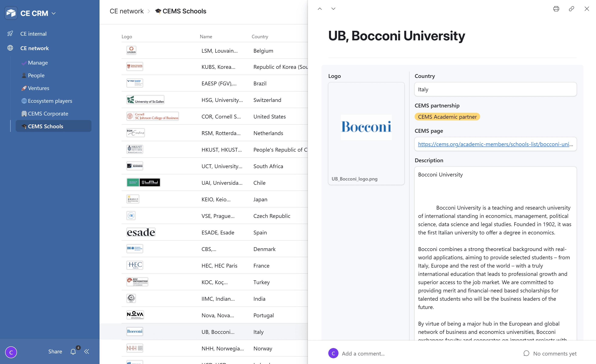Print the record using printer icon

coord(556,9)
